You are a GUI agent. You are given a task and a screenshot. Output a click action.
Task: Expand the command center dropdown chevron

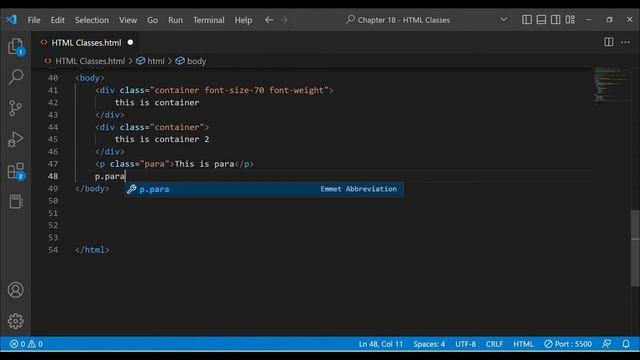[504, 20]
